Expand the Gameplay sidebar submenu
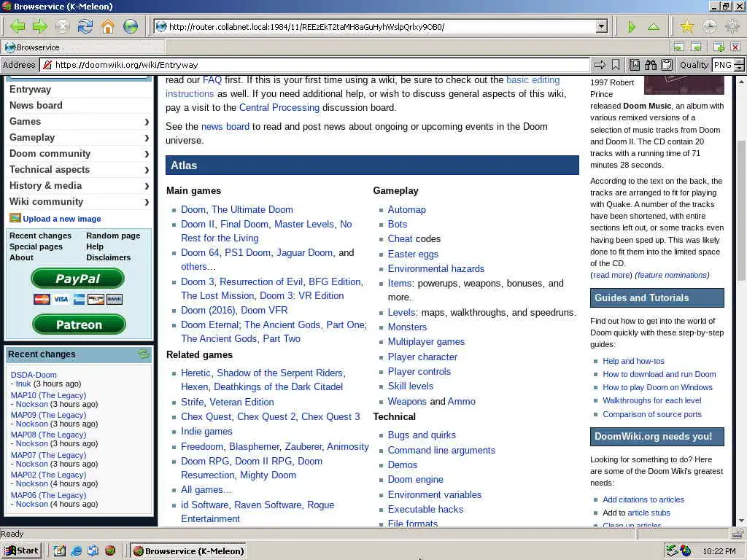 [147, 138]
